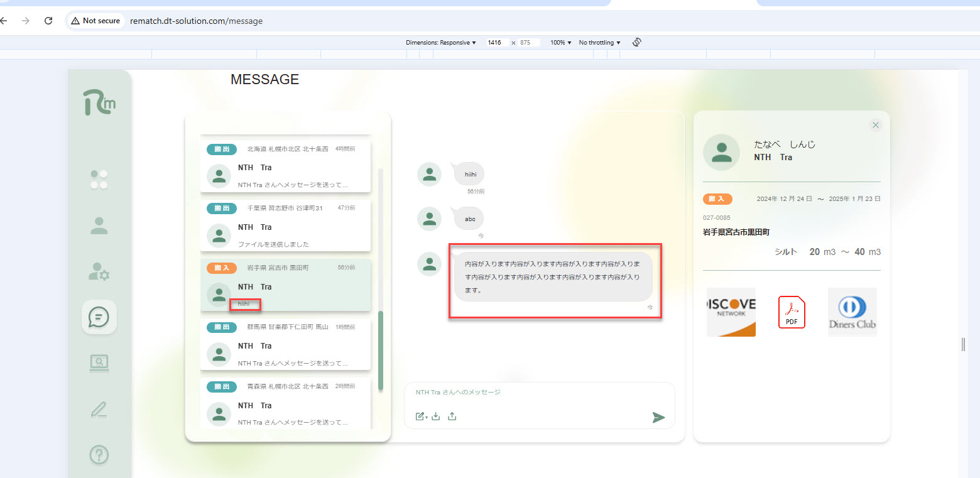Open the user profile sidebar icon
The width and height of the screenshot is (980, 478).
(99, 226)
